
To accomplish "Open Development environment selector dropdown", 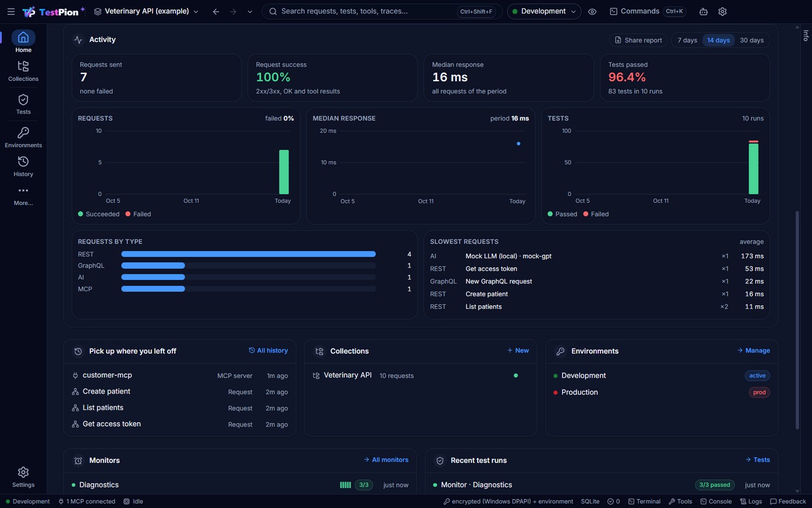I will coord(544,11).
